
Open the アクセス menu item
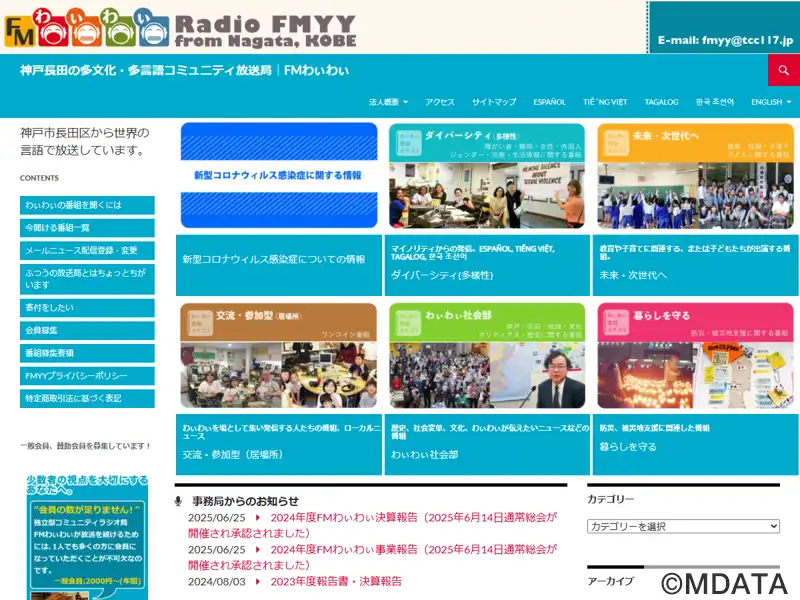[x=440, y=102]
